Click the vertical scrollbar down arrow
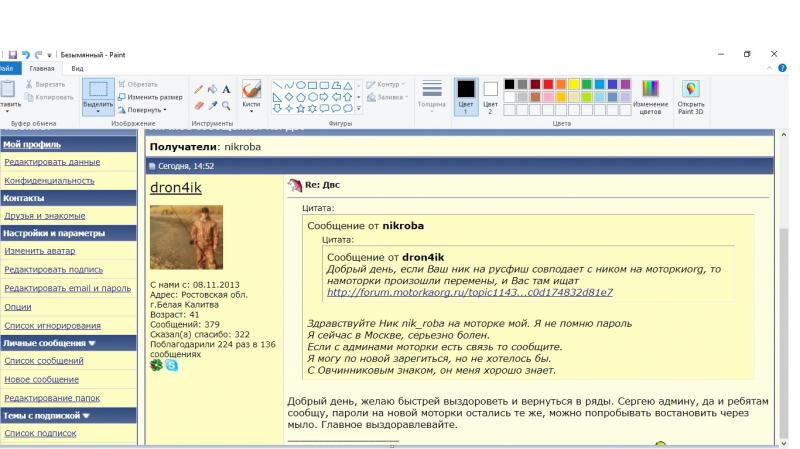 (x=783, y=441)
